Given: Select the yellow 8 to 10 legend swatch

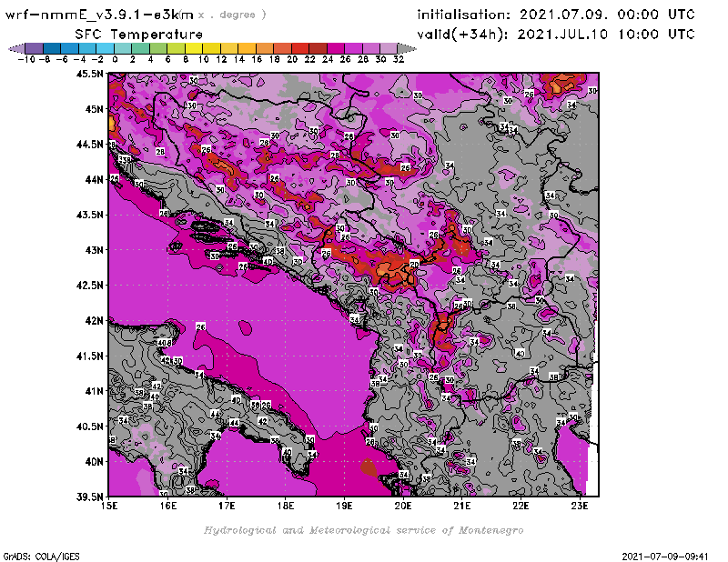Looking at the screenshot, I should click(194, 48).
